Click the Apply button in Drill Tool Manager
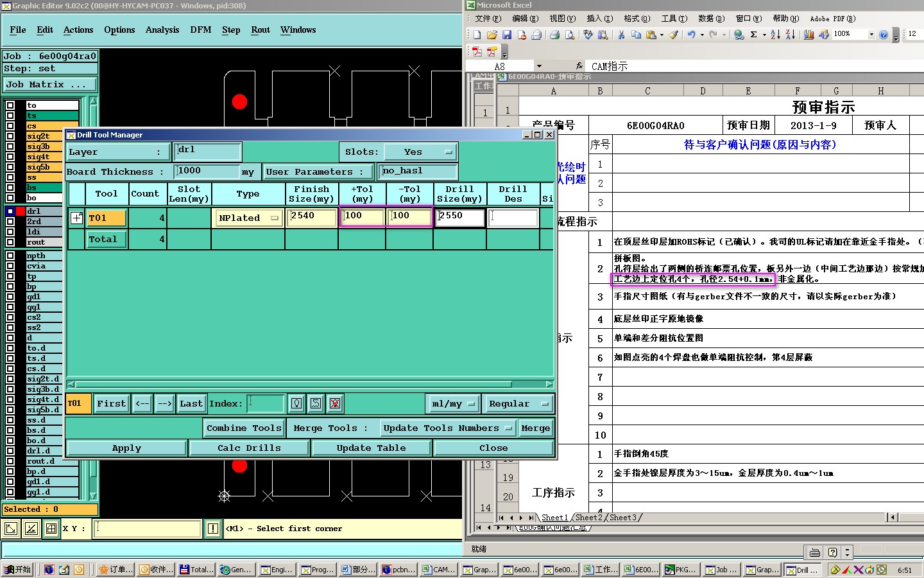The image size is (924, 578). pyautogui.click(x=126, y=448)
